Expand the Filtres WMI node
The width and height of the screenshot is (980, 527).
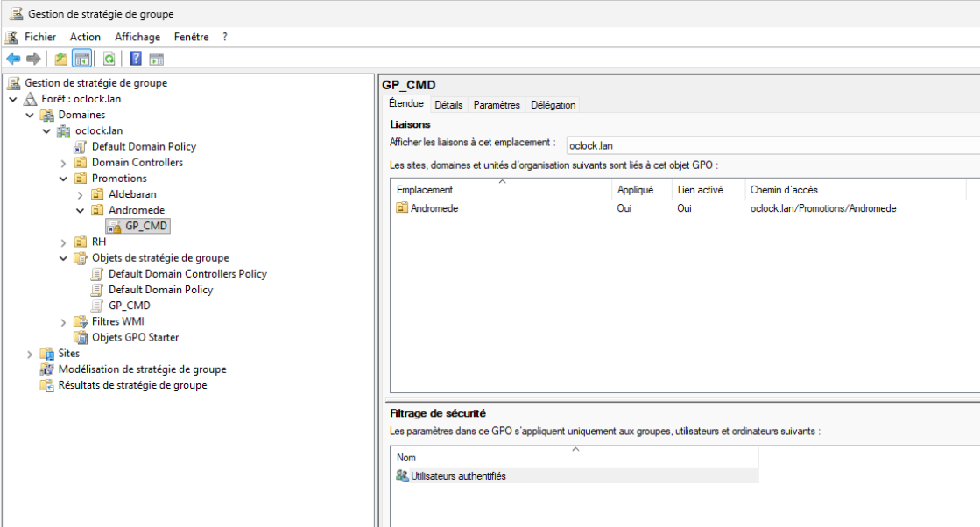pos(63,322)
